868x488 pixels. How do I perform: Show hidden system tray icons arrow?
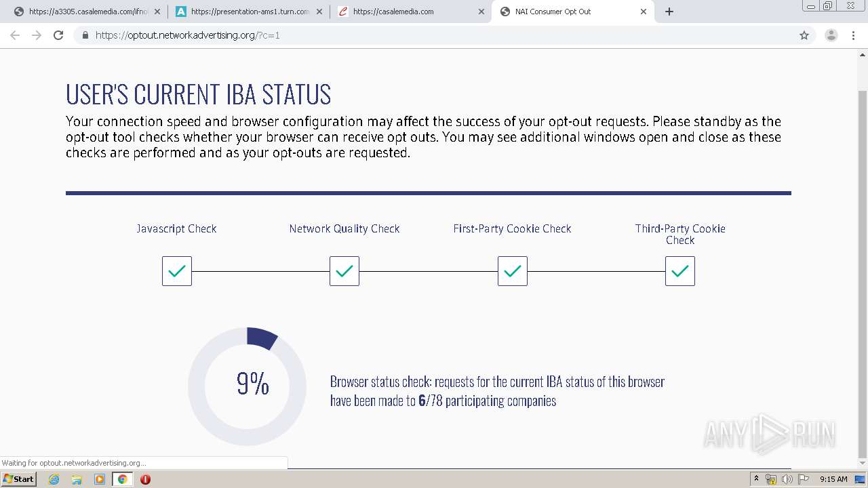(x=756, y=479)
